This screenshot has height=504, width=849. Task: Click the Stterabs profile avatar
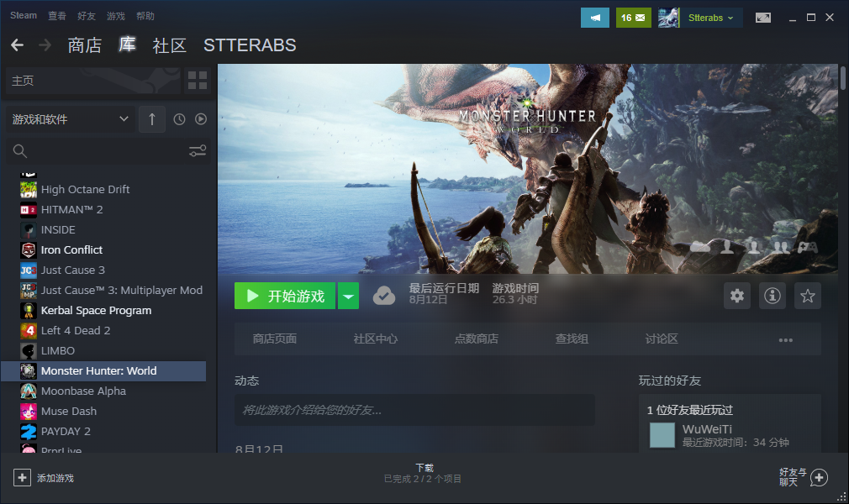click(669, 18)
